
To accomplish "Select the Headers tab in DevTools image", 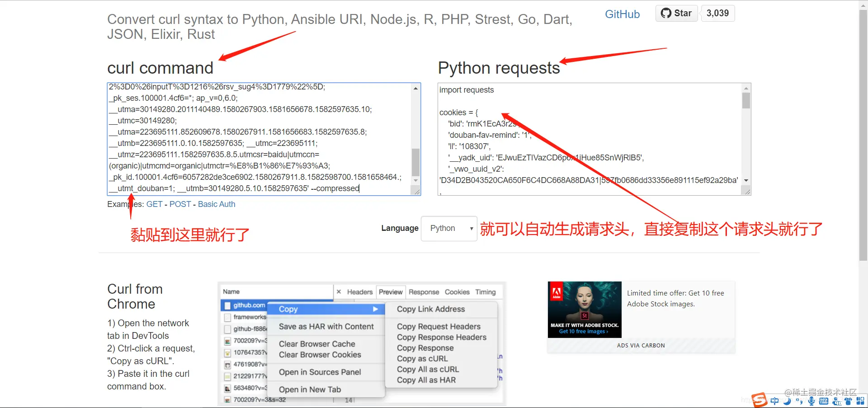I will point(360,292).
